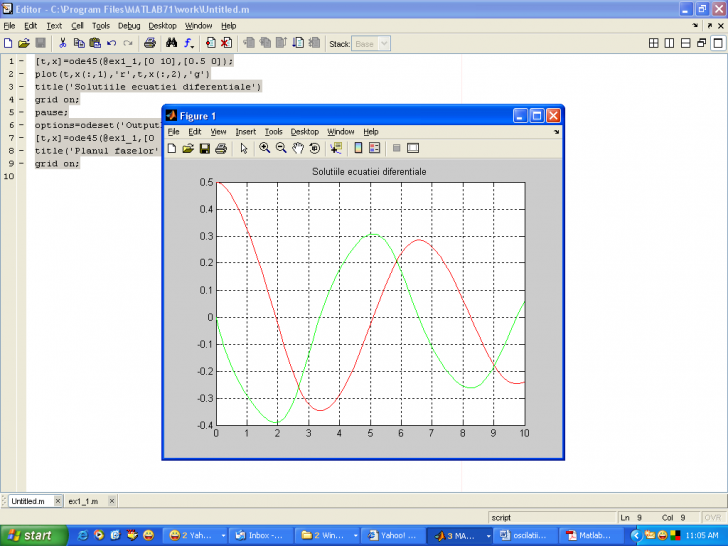
Task: Clear all breakpoints icon
Action: point(226,44)
